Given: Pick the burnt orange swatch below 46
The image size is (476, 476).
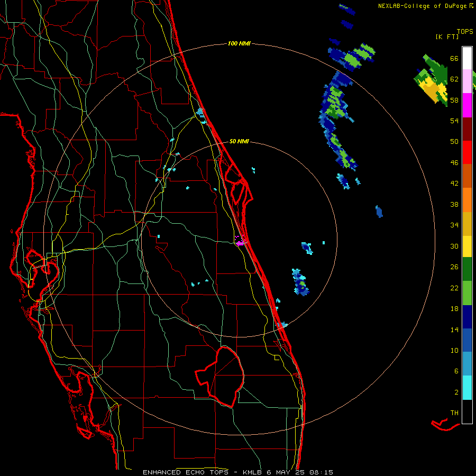Looking at the screenshot, I should coord(467,176).
